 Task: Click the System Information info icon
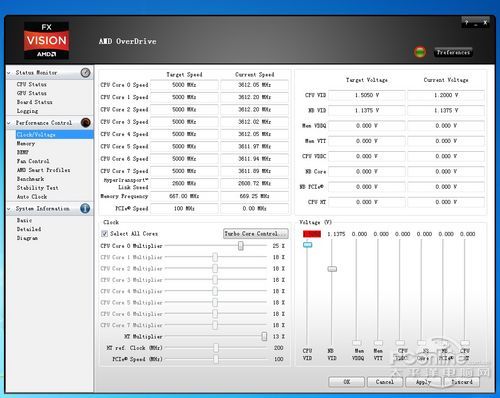85,208
